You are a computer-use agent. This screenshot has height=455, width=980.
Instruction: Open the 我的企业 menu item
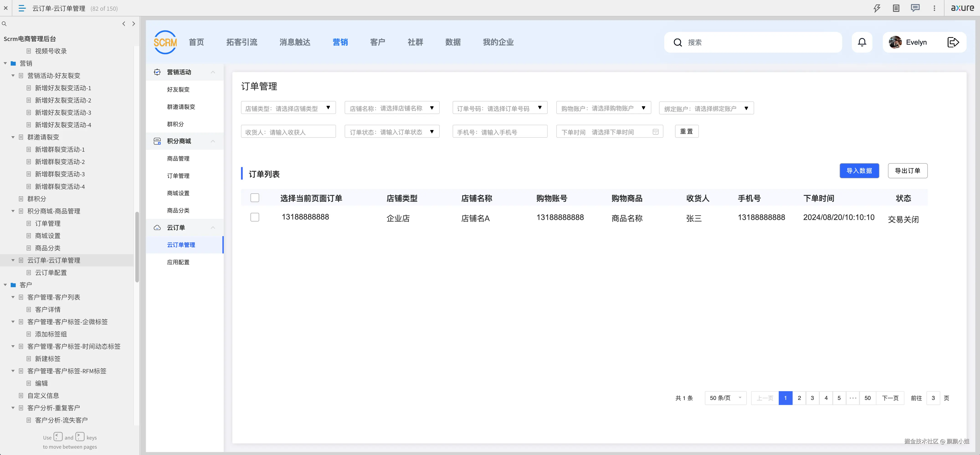point(498,42)
